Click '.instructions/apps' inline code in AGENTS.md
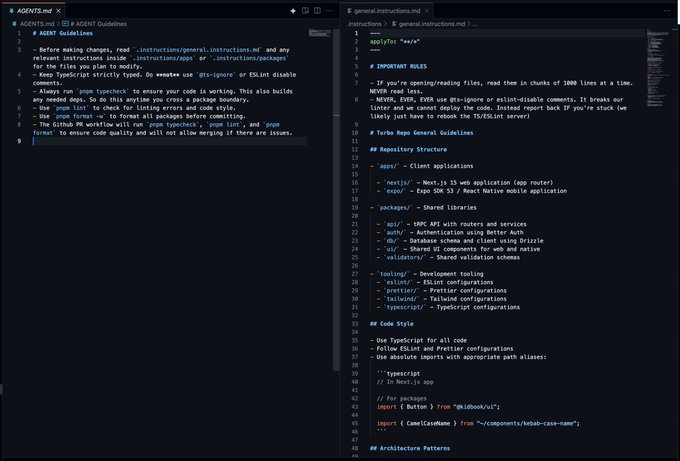The width and height of the screenshot is (680, 461). (x=163, y=58)
